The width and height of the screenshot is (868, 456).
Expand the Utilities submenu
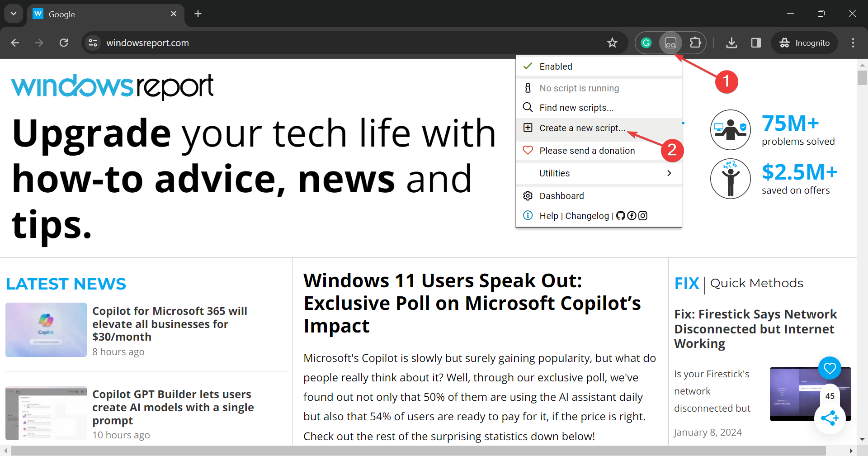[x=599, y=173]
